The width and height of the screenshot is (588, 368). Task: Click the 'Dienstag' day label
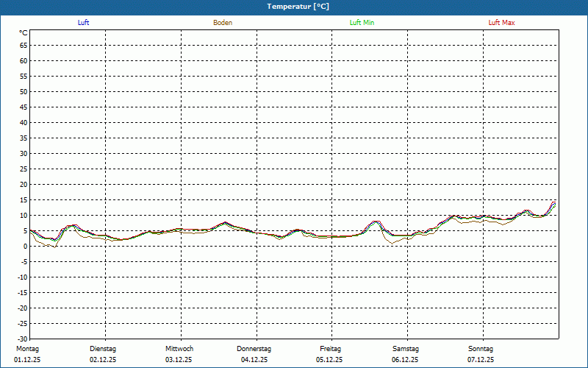(x=103, y=349)
